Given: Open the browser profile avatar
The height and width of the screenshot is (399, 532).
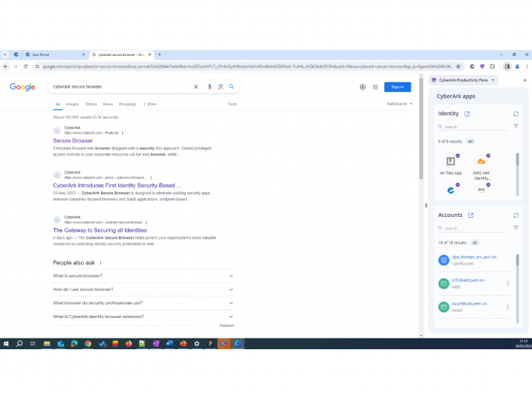Looking at the screenshot, I should (517, 67).
